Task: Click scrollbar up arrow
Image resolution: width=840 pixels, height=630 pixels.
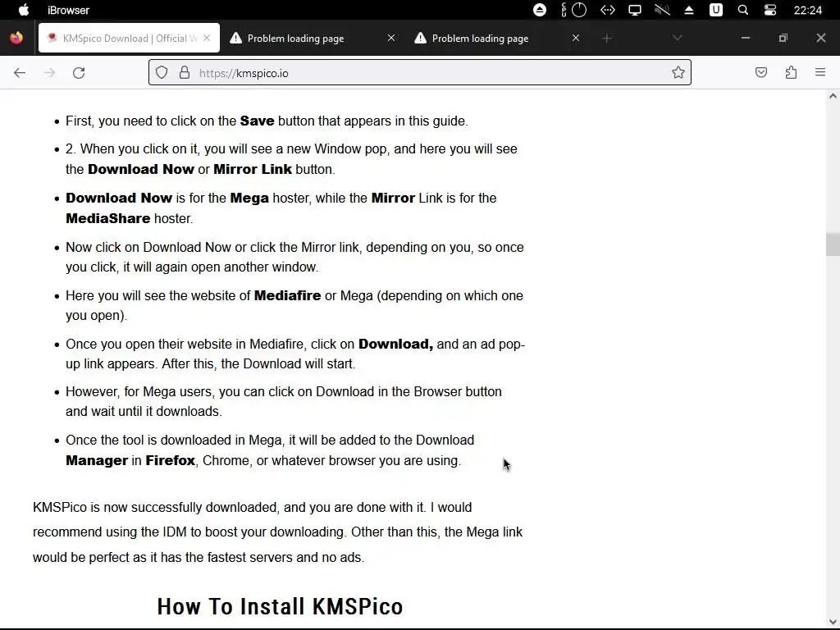Action: 833,97
